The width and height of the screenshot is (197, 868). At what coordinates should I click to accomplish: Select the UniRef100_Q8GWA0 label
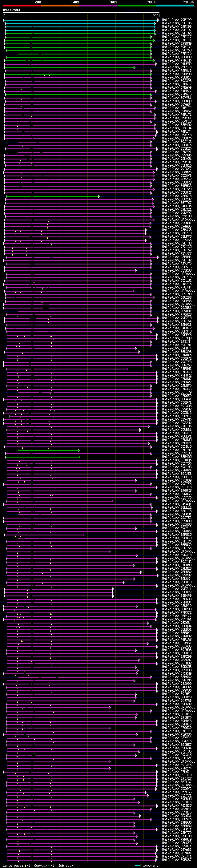(177, 57)
